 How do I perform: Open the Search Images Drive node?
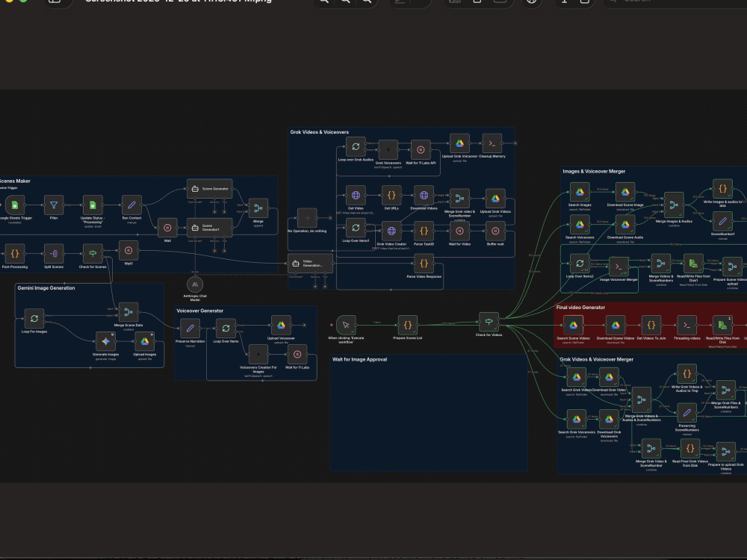click(x=580, y=193)
